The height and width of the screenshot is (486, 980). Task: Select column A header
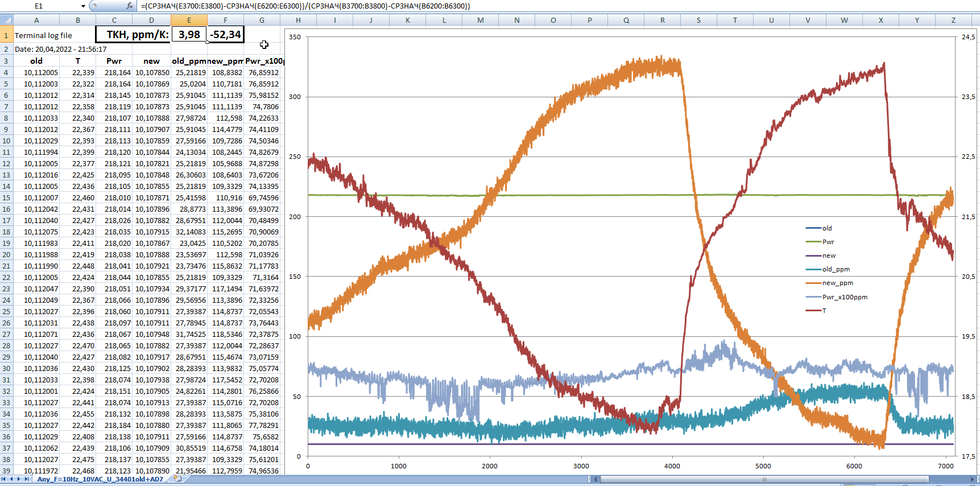[x=36, y=20]
